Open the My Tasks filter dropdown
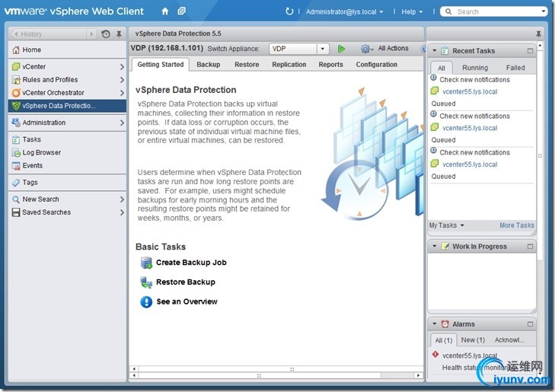This screenshot has width=555, height=392. [x=446, y=225]
